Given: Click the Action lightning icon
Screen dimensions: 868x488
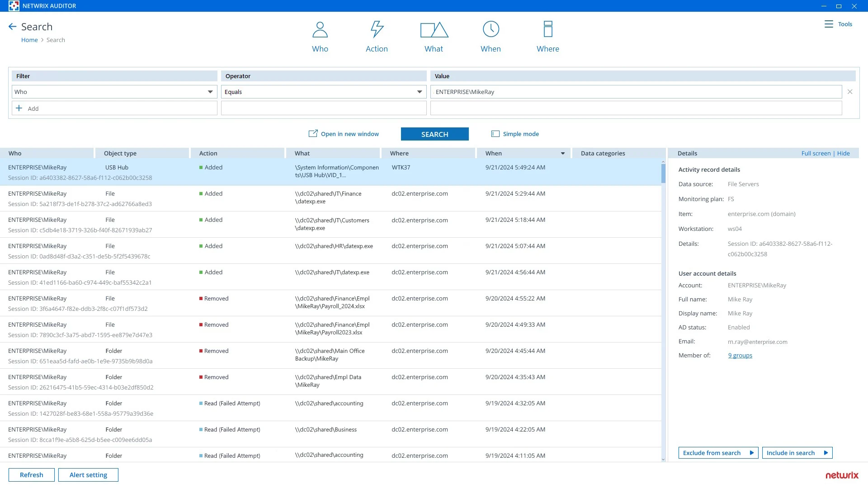Looking at the screenshot, I should pyautogui.click(x=377, y=29).
